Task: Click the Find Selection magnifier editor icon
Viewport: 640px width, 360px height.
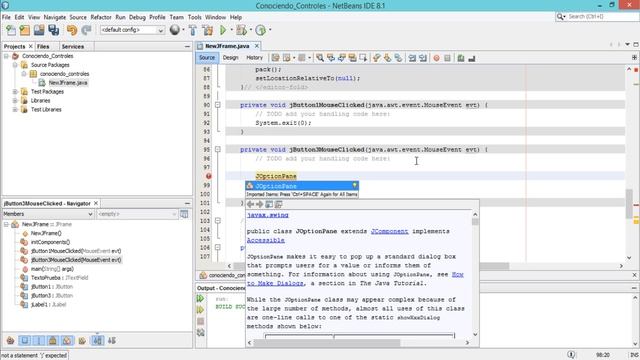Action: (320, 58)
